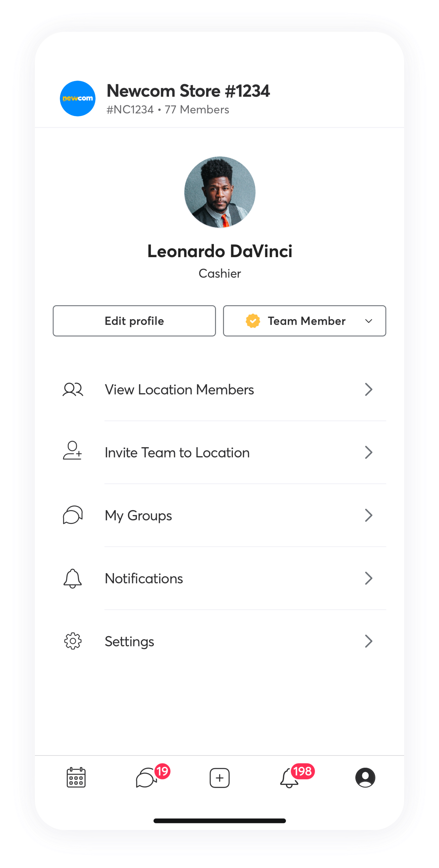
Task: Open the Newcom Store #1234 title
Action: tap(188, 91)
